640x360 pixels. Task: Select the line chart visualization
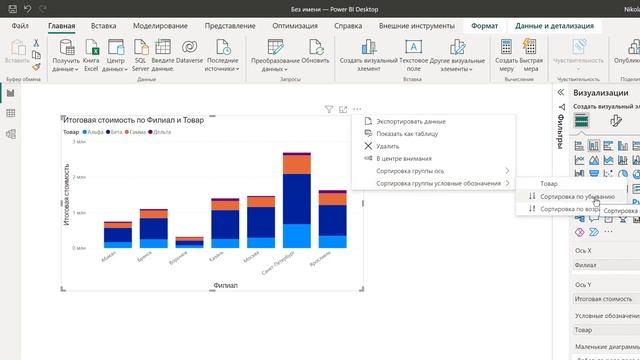(579, 160)
